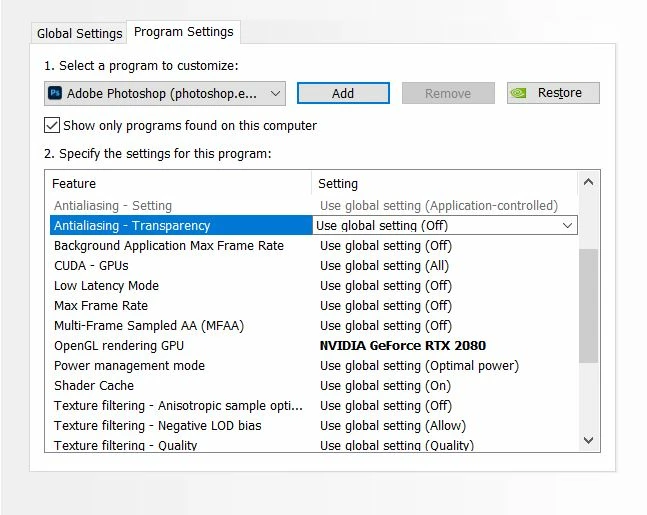The height and width of the screenshot is (515, 647).
Task: Select the Shader Cache row
Action: pyautogui.click(x=314, y=385)
